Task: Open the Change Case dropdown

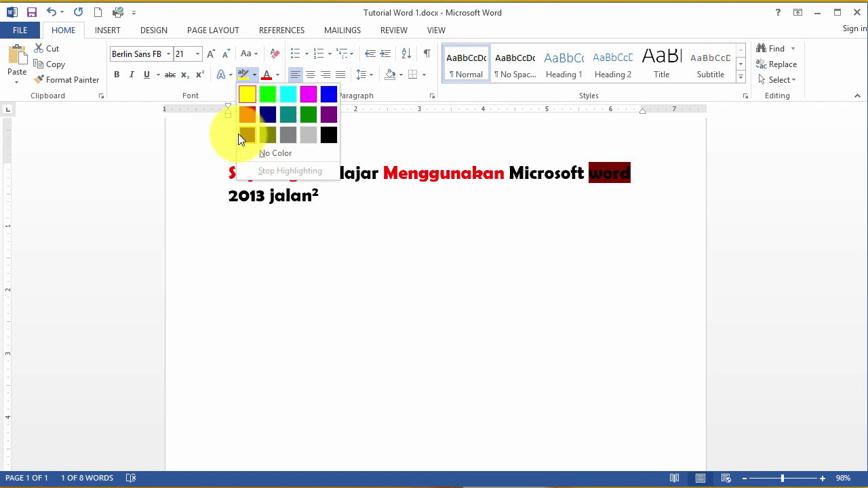Action: pyautogui.click(x=249, y=54)
